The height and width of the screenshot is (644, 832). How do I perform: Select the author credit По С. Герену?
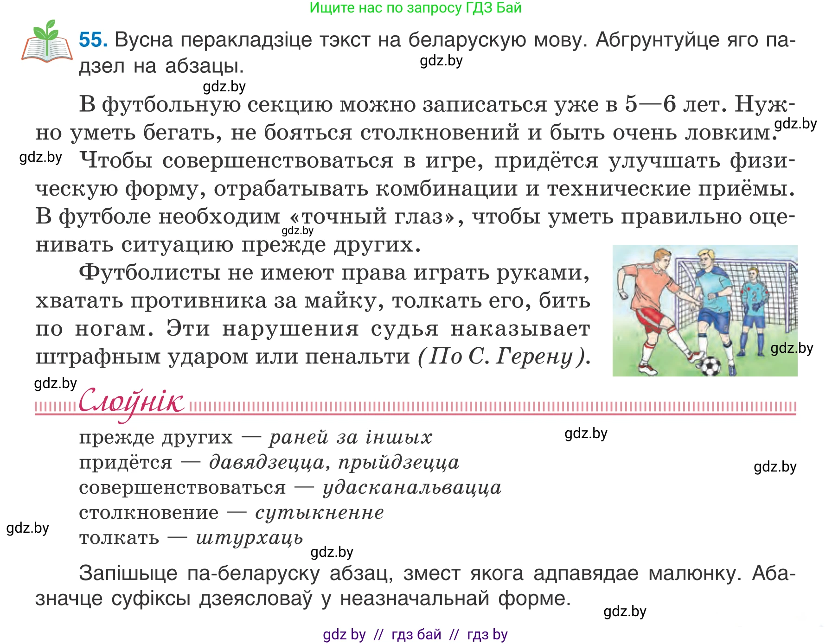[x=506, y=357]
